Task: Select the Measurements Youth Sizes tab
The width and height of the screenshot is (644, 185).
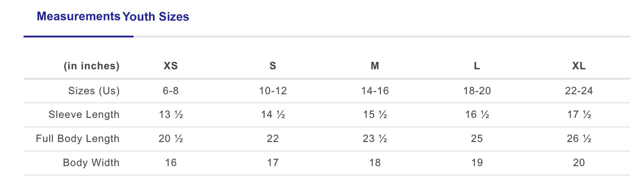Action: (113, 17)
